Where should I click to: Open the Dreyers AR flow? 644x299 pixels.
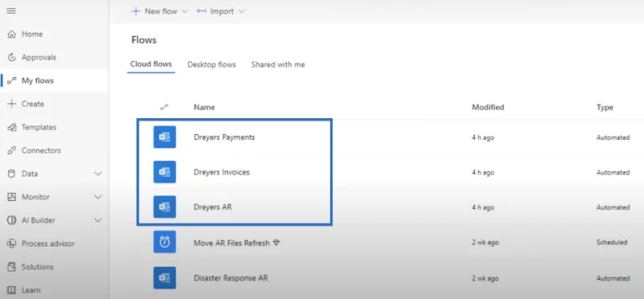pos(213,207)
